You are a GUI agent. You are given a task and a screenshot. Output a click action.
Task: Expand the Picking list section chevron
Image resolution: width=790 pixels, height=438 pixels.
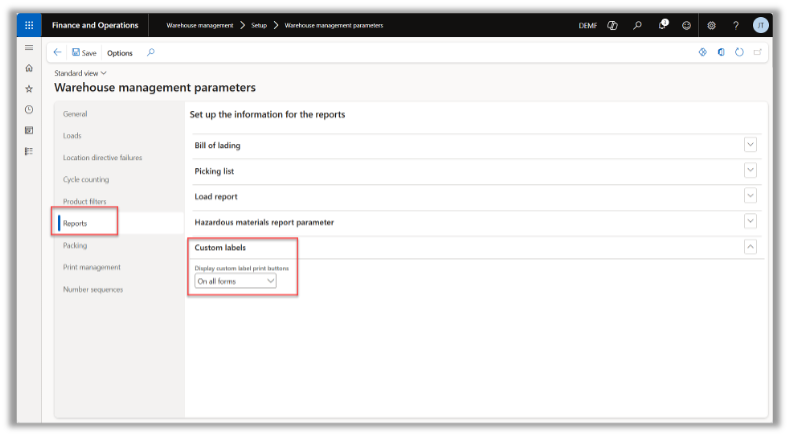(750, 170)
